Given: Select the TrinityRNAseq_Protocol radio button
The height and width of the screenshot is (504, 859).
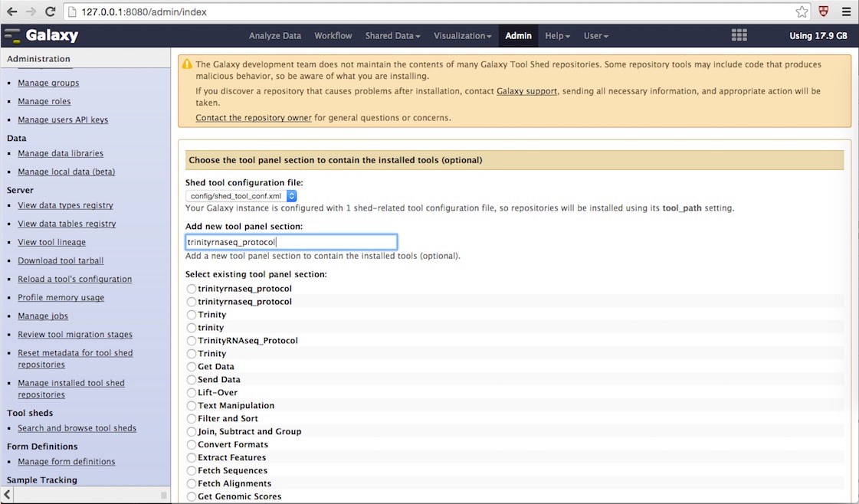Looking at the screenshot, I should pos(191,340).
